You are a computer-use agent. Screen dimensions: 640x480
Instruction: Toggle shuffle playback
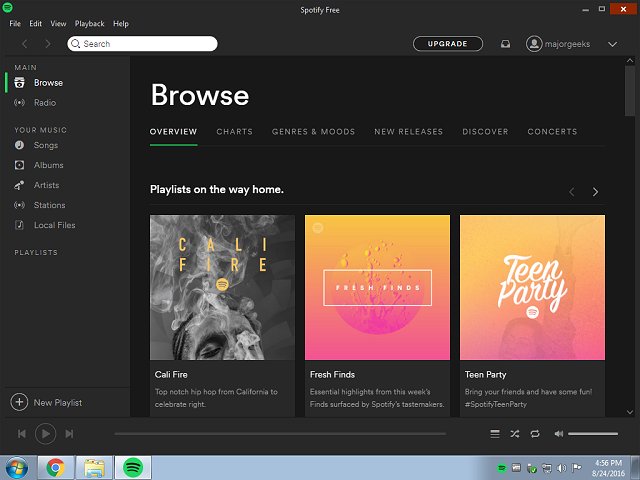click(515, 433)
